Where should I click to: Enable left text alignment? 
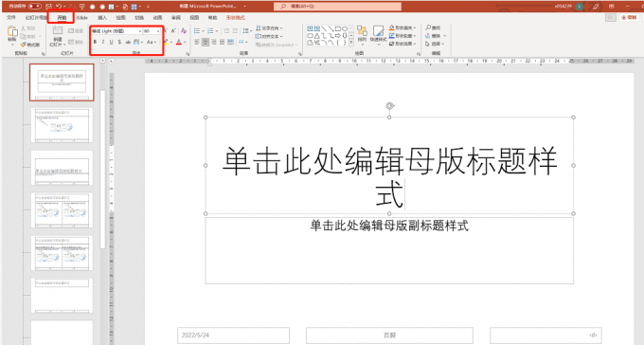(x=197, y=42)
